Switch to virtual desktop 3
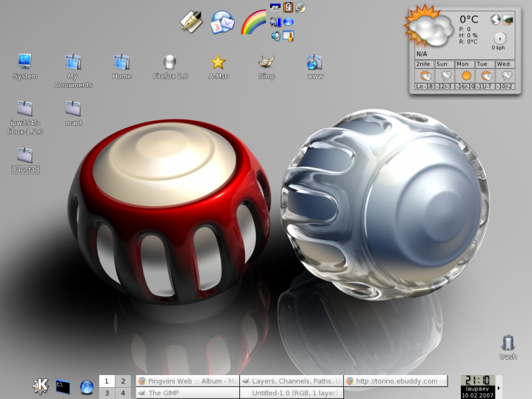The width and height of the screenshot is (532, 399). [x=107, y=393]
